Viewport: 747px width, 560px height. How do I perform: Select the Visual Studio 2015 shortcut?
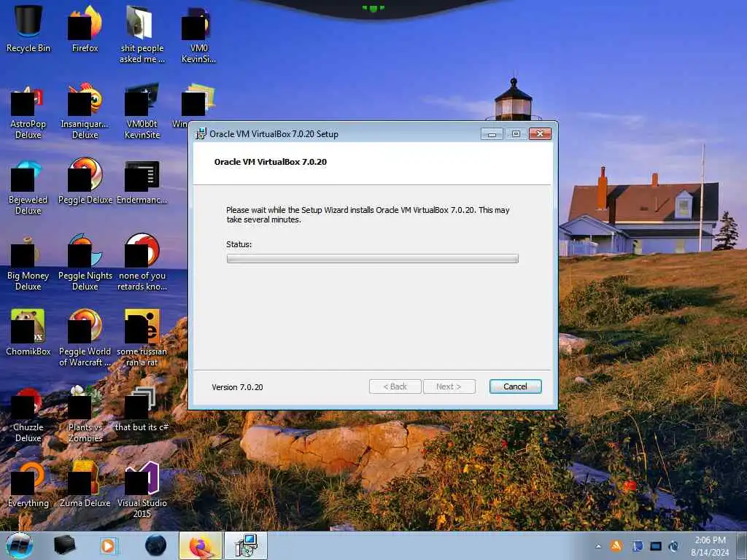(142, 491)
